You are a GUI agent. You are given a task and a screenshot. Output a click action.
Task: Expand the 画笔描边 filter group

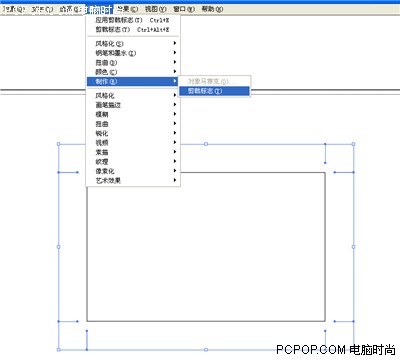pos(133,105)
